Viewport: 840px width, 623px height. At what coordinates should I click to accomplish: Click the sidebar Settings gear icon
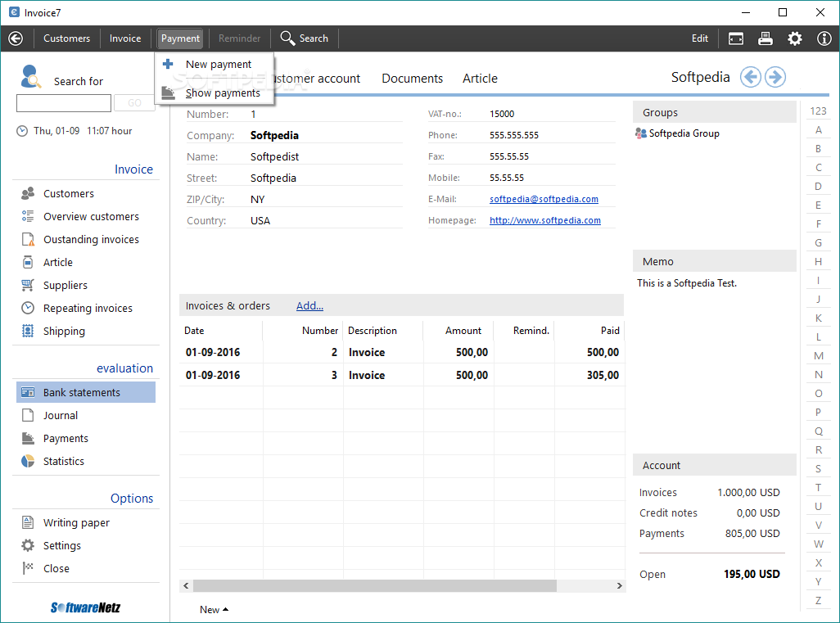28,545
